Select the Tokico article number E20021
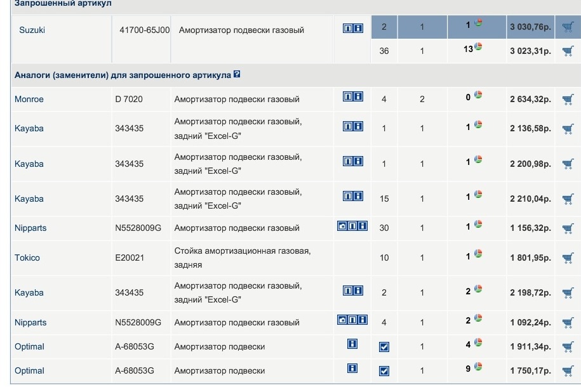Screen dimensions: 581x392 pyautogui.click(x=131, y=258)
